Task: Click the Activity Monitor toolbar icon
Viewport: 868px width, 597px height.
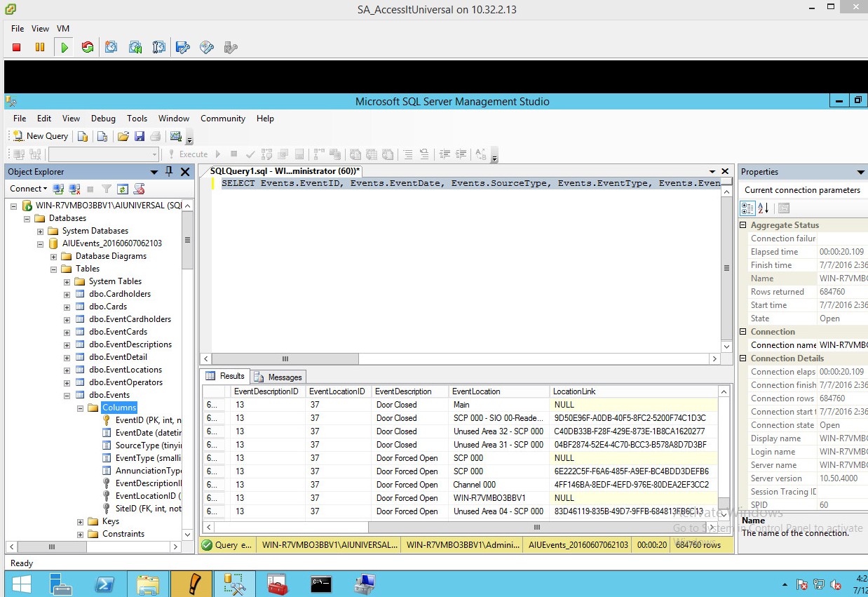Action: click(x=175, y=136)
